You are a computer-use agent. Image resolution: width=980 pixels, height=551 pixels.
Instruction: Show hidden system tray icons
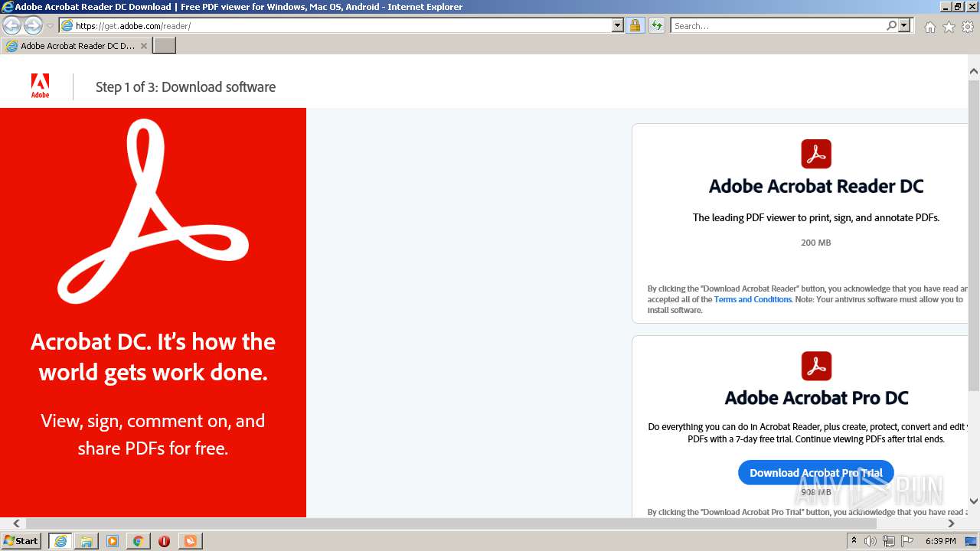coord(854,541)
